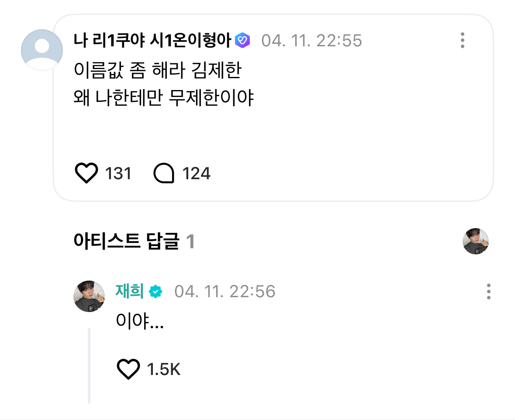515x420 pixels.
Task: Open the 재희 artist name link
Action: click(129, 291)
